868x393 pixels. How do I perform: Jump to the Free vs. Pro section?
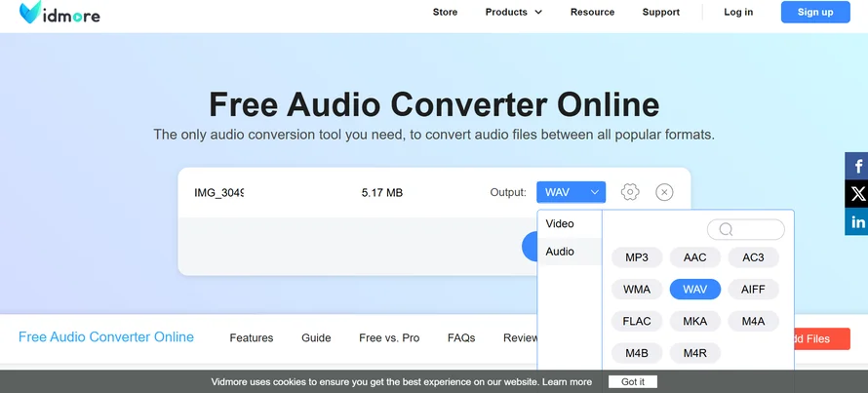389,338
